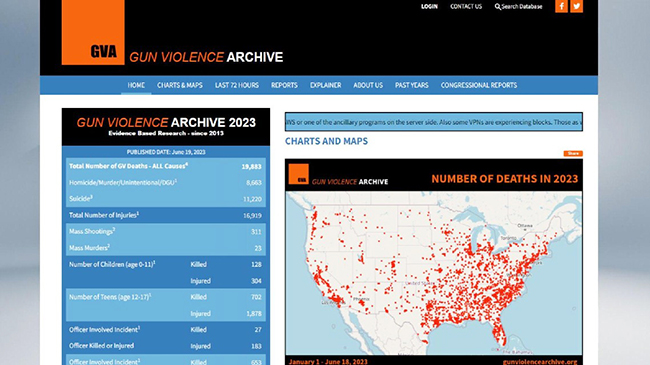
Task: Open the REPORTS menu item
Action: (284, 85)
